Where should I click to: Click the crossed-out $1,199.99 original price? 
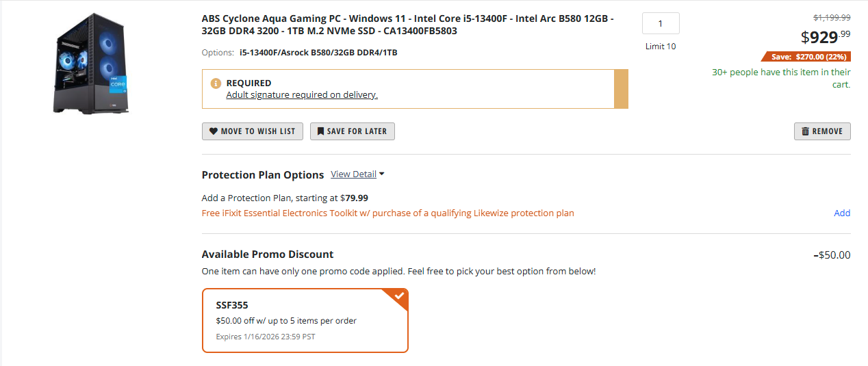(832, 18)
